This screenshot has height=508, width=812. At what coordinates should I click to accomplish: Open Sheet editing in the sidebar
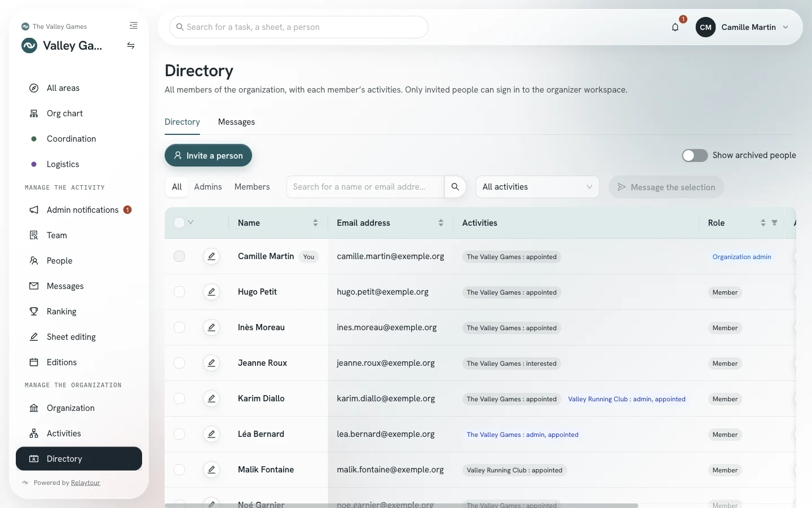pos(79,337)
